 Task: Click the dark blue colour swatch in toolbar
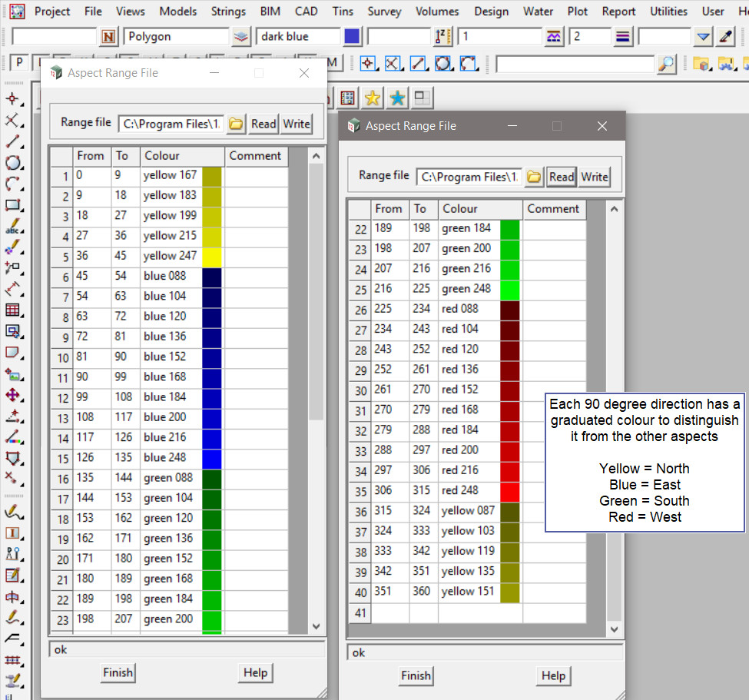[x=352, y=36]
